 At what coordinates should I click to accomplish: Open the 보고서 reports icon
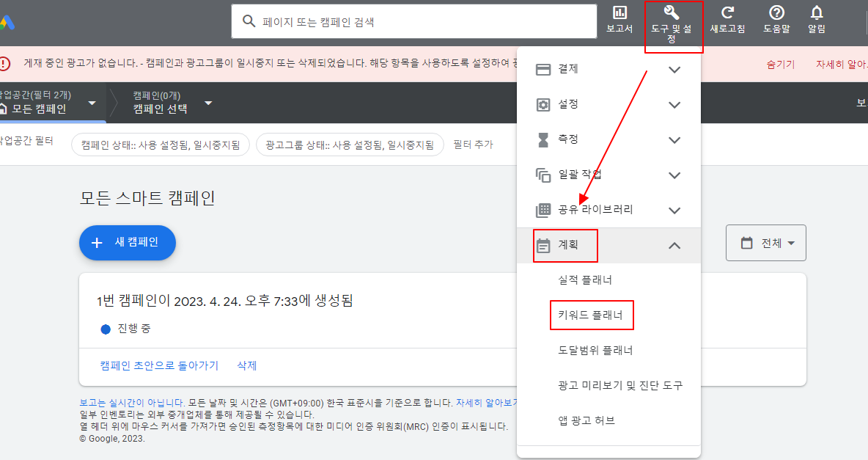pos(619,12)
